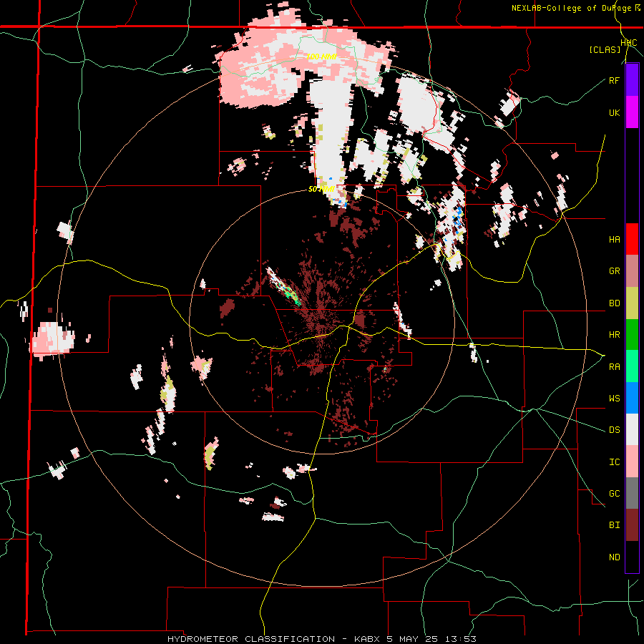The image size is (644, 644).
Task: Click the GR legend color band
Action: 632,271
